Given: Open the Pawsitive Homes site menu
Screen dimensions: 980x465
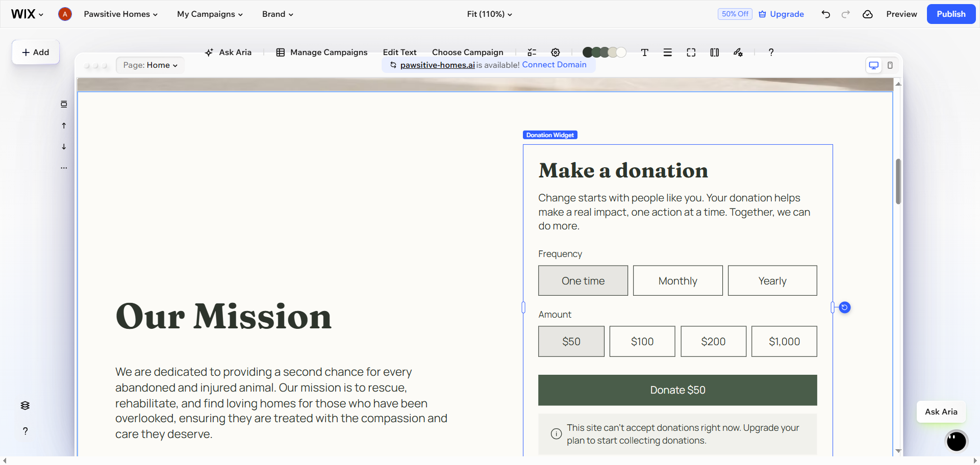Looking at the screenshot, I should click(120, 14).
